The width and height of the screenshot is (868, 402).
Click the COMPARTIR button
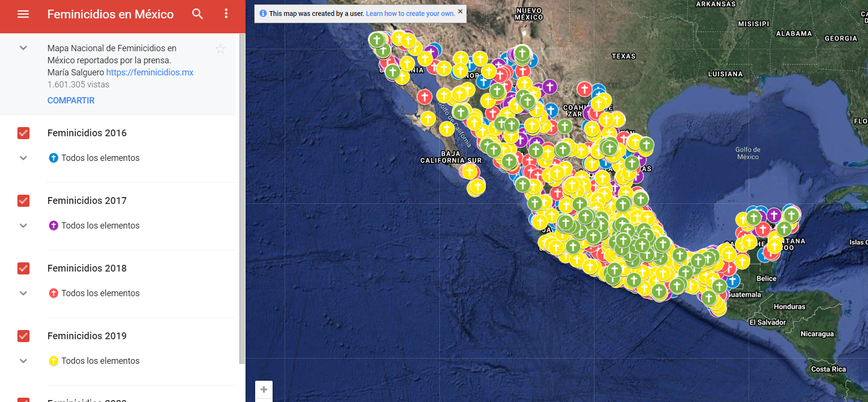[71, 100]
